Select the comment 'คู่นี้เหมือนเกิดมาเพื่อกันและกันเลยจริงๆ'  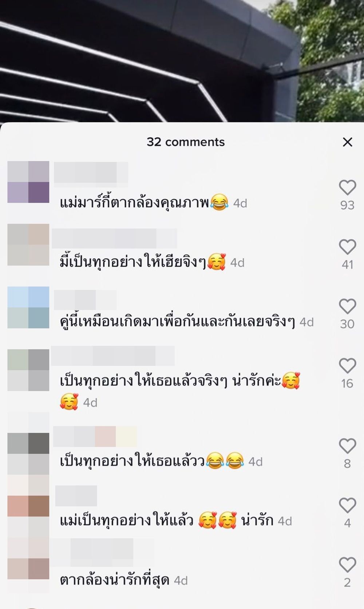click(177, 321)
